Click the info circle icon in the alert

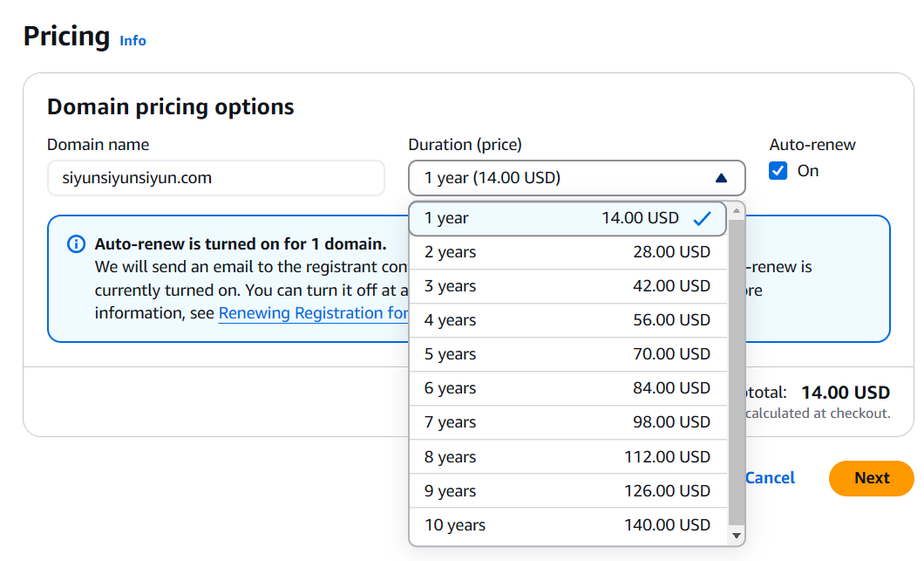click(77, 244)
